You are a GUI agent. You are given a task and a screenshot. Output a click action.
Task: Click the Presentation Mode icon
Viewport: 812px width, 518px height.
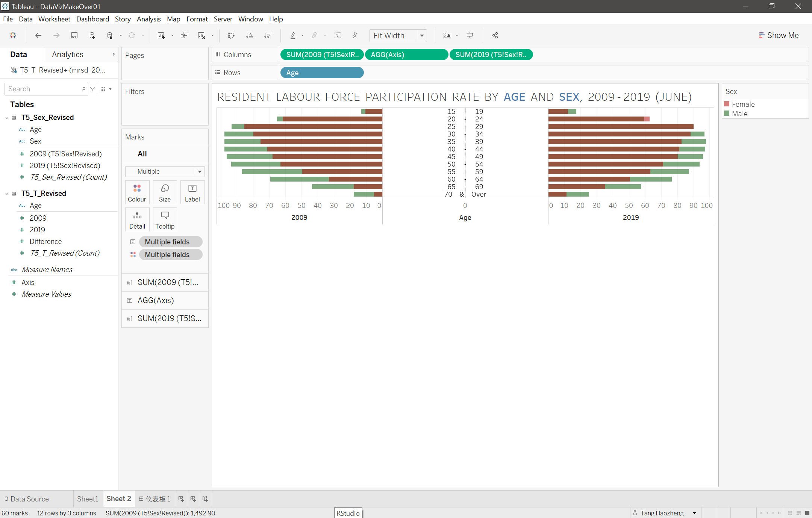tap(470, 35)
